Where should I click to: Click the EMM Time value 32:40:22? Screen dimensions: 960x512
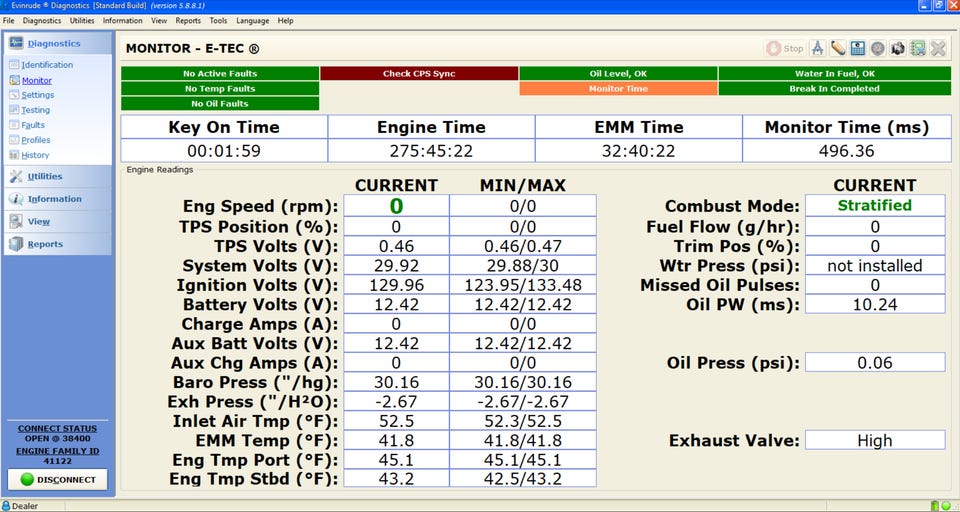[x=639, y=151]
